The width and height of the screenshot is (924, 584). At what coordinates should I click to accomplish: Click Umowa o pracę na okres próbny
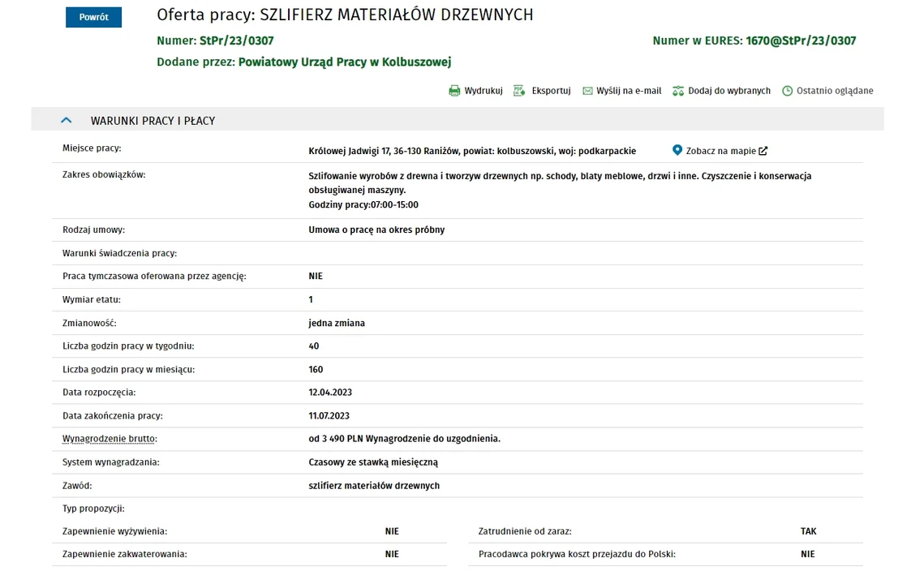pyautogui.click(x=376, y=230)
